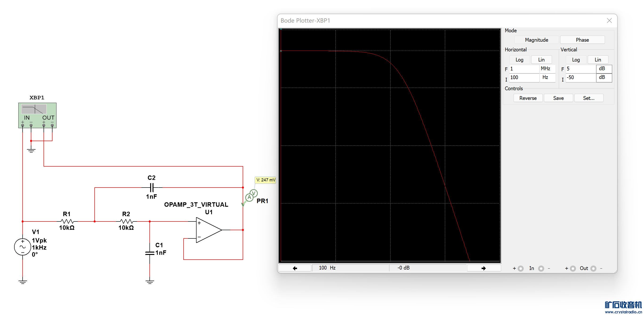Open the Set... dialog button
This screenshot has height=315, width=644.
(x=588, y=98)
